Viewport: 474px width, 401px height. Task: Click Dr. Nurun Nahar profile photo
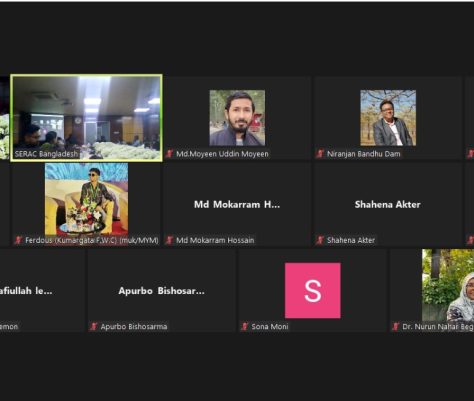click(x=448, y=285)
